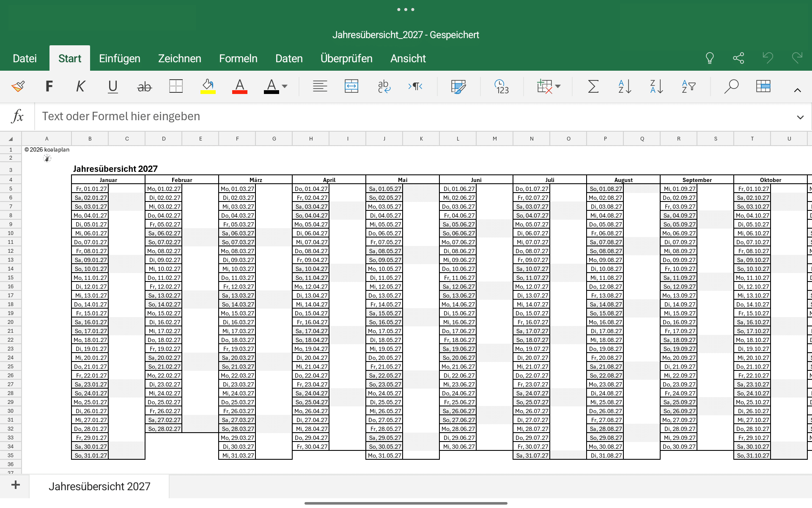Toggle underline formatting (U)
This screenshot has width=812, height=508.
pyautogui.click(x=112, y=86)
